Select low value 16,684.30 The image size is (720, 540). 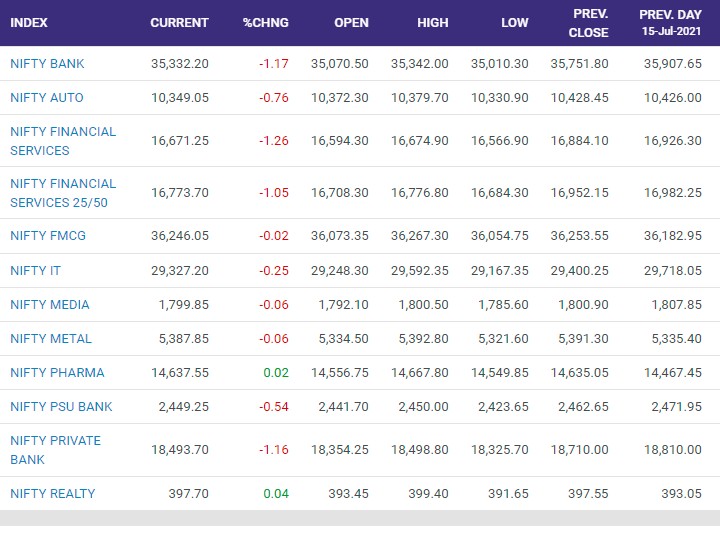point(500,192)
